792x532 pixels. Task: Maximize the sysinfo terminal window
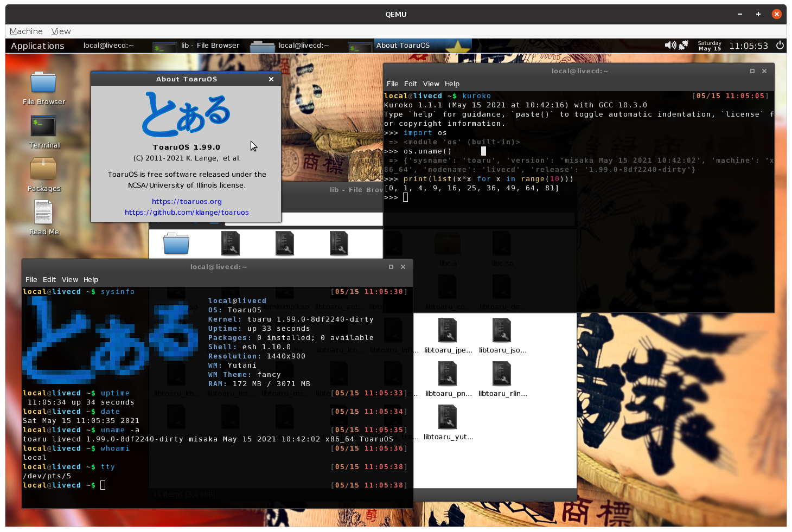pos(391,267)
